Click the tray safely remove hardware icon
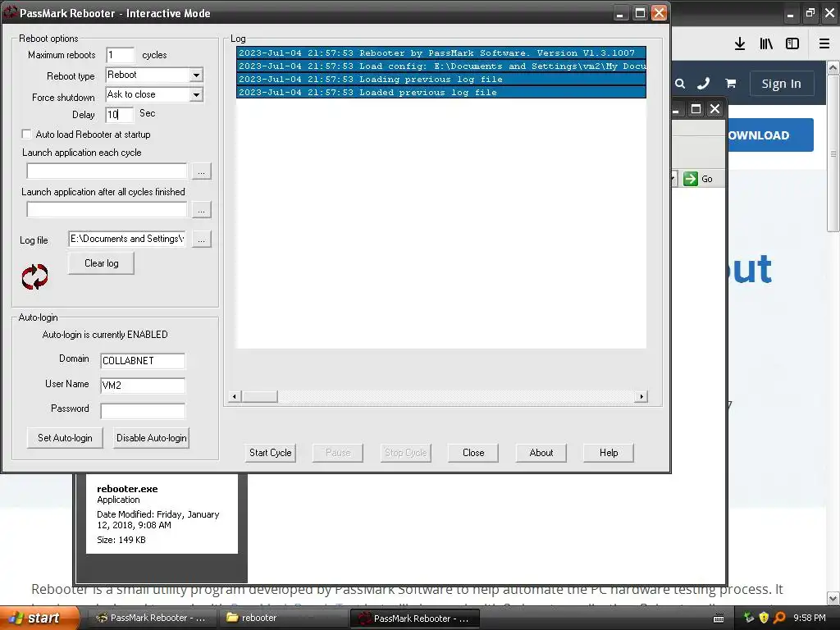This screenshot has height=630, width=840. (749, 618)
